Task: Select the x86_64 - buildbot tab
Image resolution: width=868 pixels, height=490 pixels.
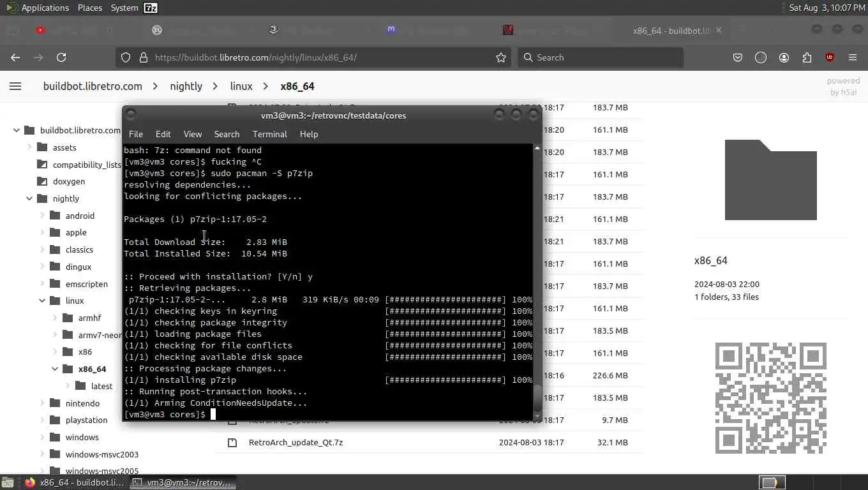Action: [671, 30]
